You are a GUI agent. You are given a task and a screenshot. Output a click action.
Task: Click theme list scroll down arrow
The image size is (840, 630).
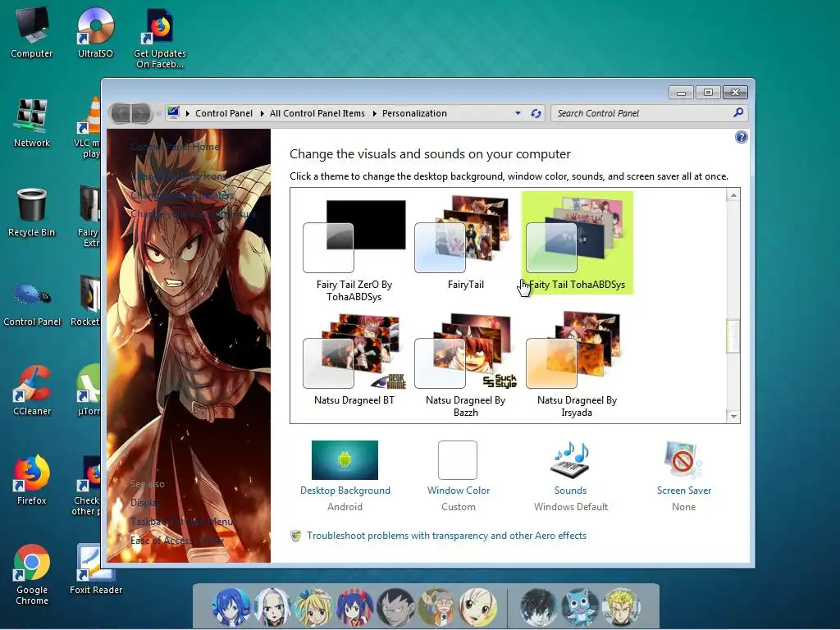click(x=733, y=416)
